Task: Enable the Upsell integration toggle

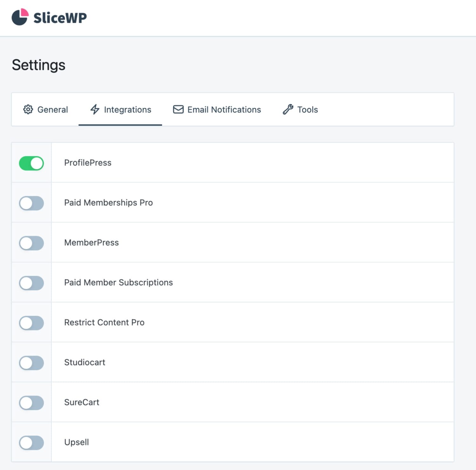Action: [x=31, y=443]
